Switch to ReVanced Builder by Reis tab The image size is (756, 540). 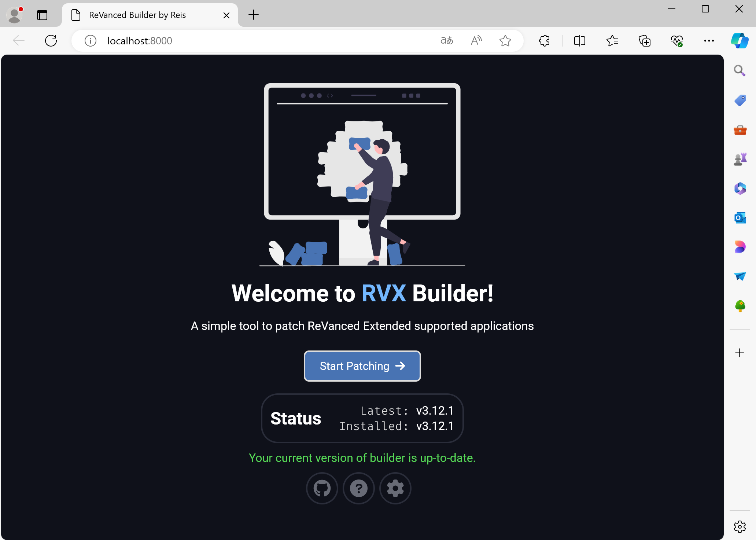pyautogui.click(x=150, y=15)
